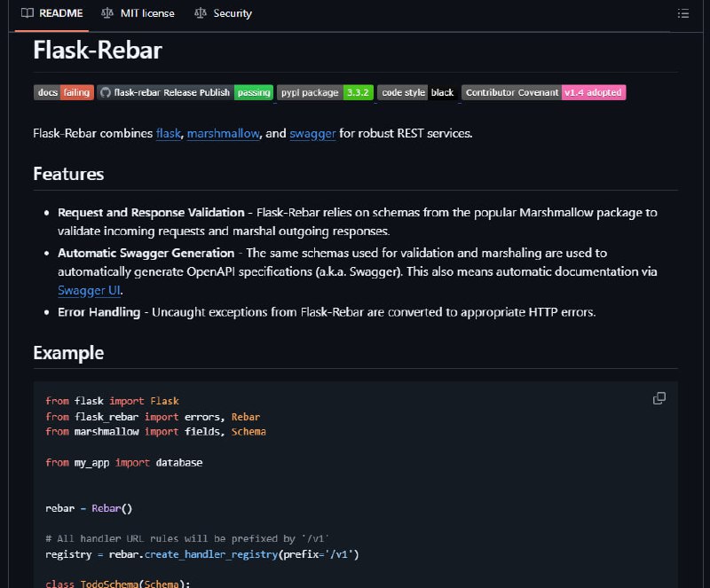Click the 'class TodoSchema(Schema):' line
Image resolution: width=710 pixels, height=588 pixels.
pos(118,584)
